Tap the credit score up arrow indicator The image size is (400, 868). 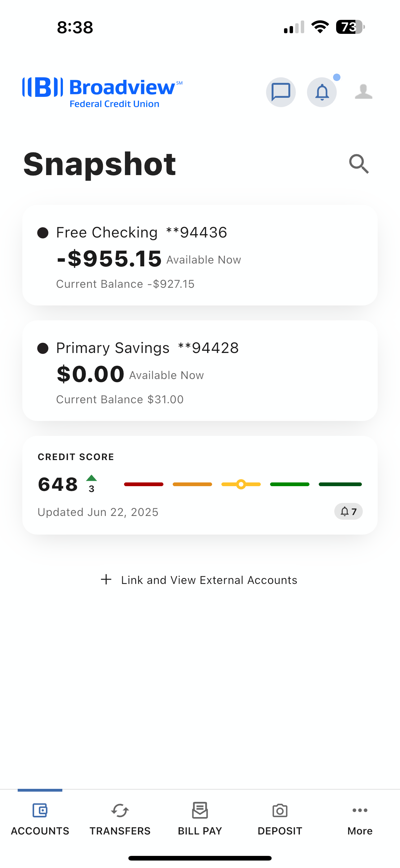91,478
